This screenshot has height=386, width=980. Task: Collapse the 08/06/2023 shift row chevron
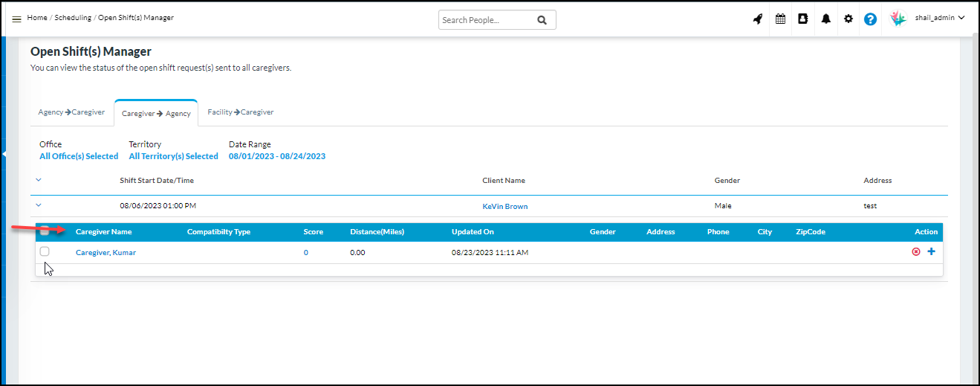pos(39,205)
